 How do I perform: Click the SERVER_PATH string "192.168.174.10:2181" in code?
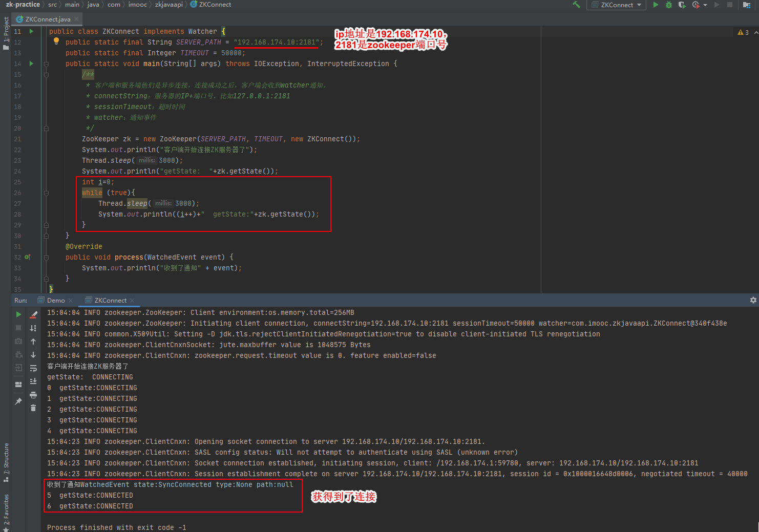(x=277, y=42)
